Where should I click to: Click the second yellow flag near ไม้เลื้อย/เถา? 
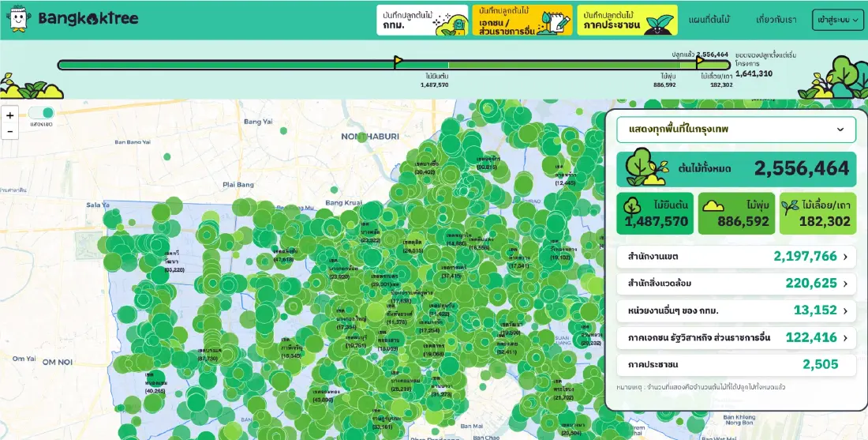pos(700,61)
